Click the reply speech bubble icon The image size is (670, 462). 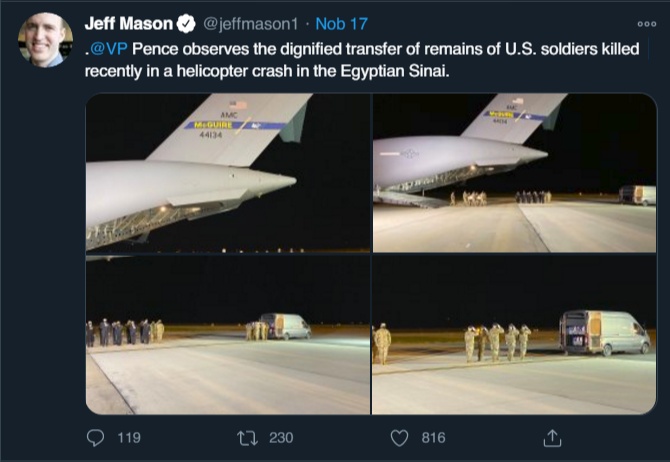(96, 438)
